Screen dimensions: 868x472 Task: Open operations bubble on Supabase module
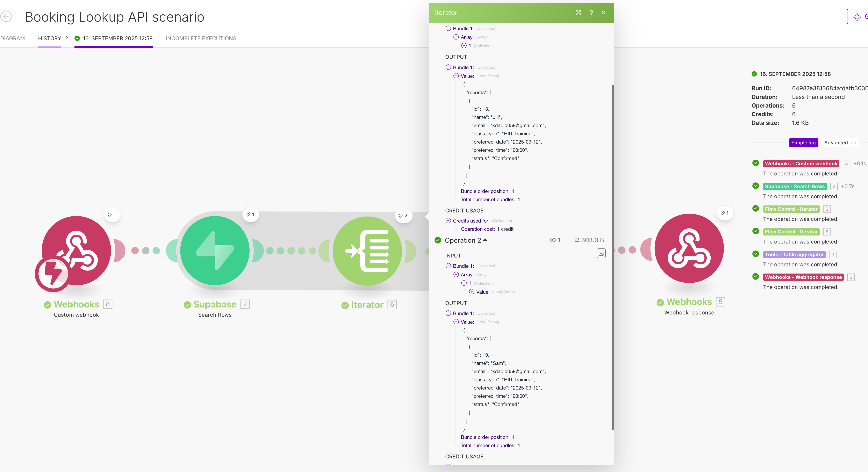pyautogui.click(x=250, y=215)
